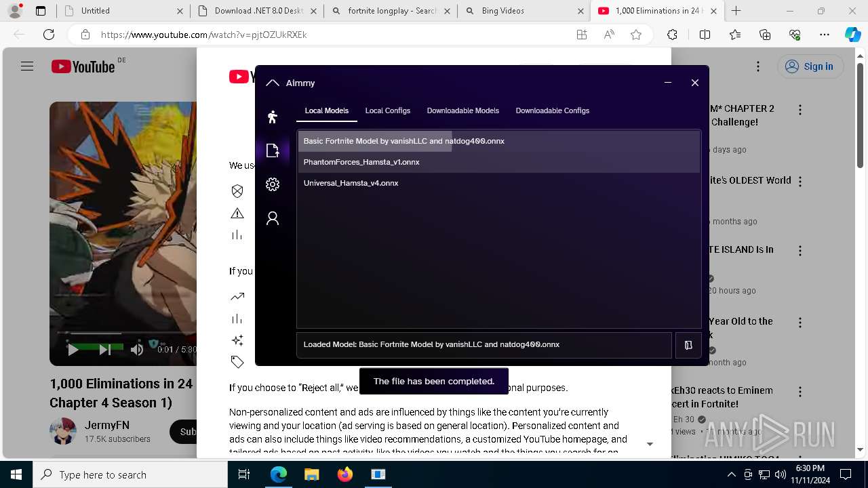Subscribe to the JermyFN channel
The height and width of the screenshot is (488, 868).
(183, 432)
